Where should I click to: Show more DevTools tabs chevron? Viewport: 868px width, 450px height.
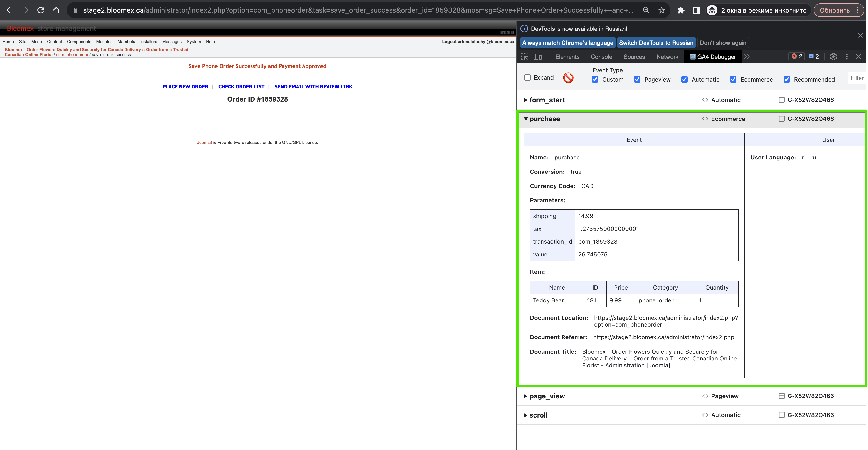[x=747, y=57]
